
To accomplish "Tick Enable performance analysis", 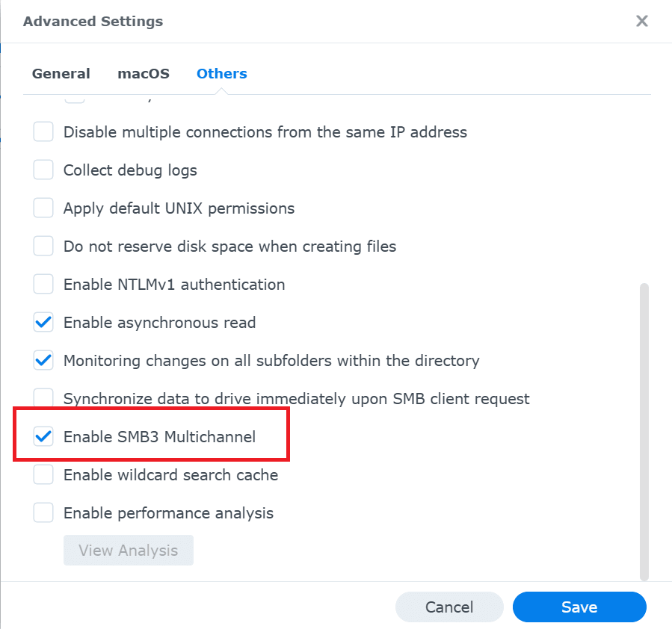I will click(43, 512).
